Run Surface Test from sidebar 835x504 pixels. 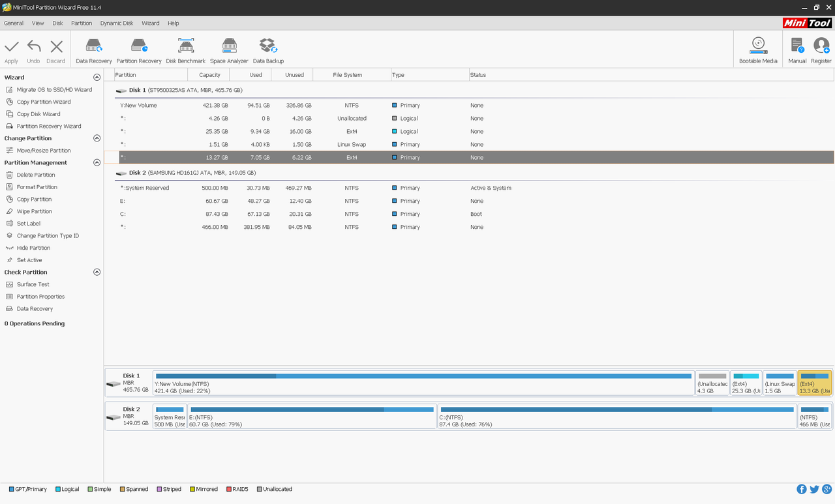(27, 284)
